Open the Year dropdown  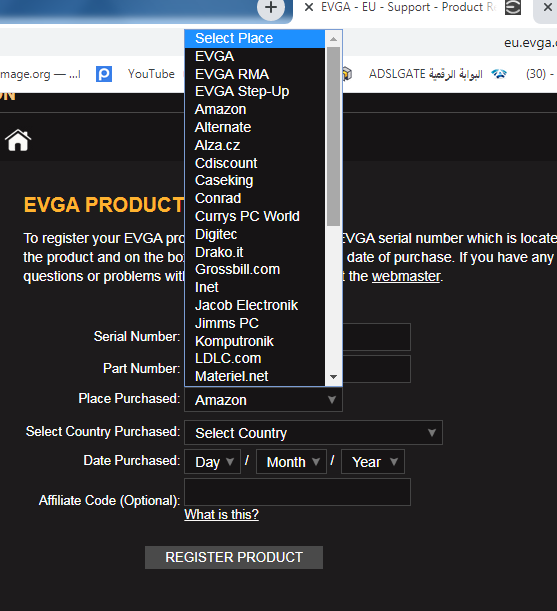373,462
